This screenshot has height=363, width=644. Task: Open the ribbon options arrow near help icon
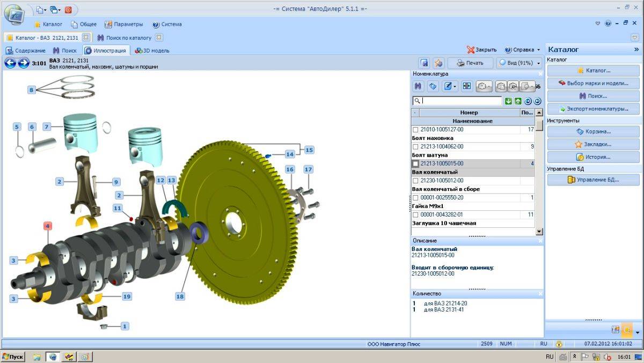(x=598, y=24)
